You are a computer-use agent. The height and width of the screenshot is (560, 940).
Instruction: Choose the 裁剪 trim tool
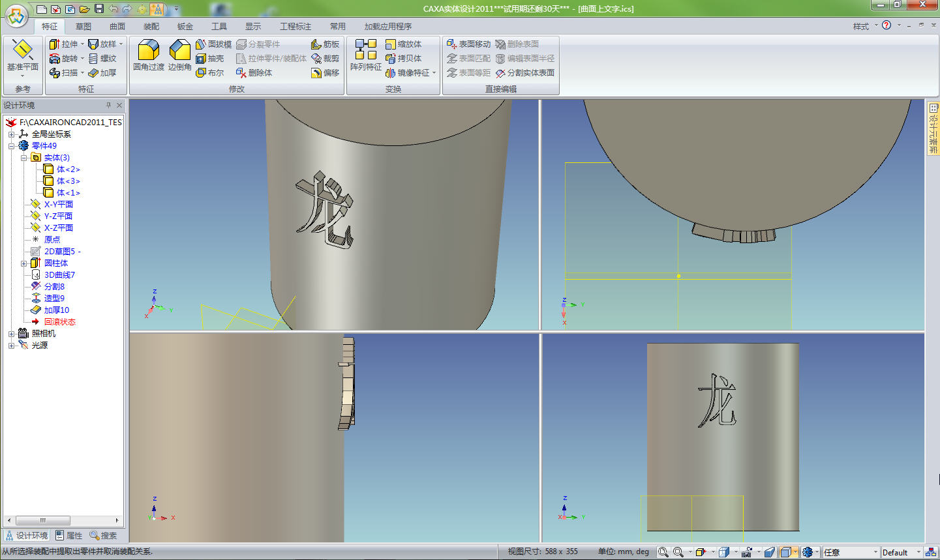point(326,59)
